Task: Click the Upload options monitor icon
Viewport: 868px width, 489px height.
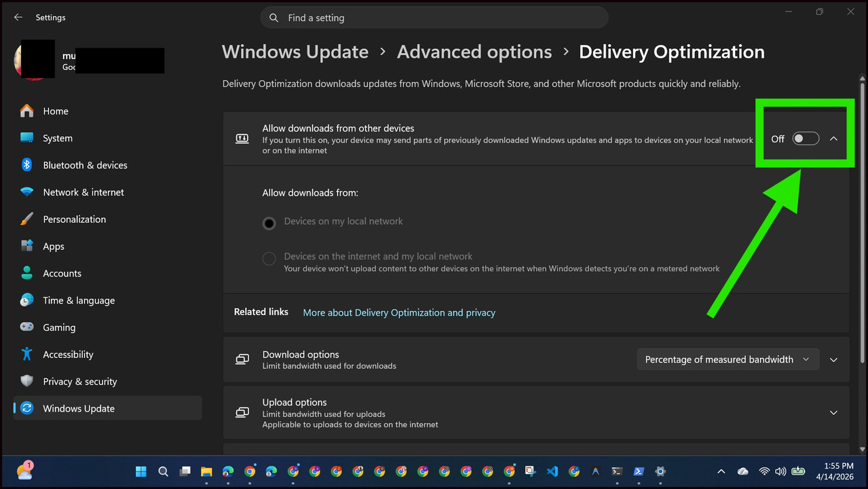Action: pyautogui.click(x=242, y=412)
